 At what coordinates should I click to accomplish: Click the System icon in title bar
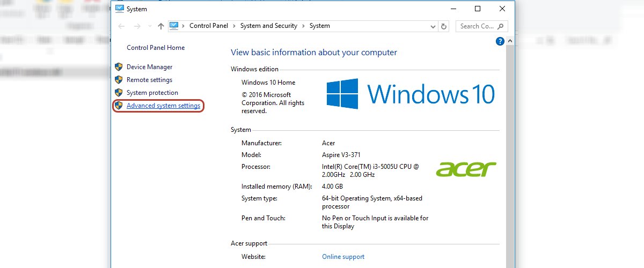120,9
